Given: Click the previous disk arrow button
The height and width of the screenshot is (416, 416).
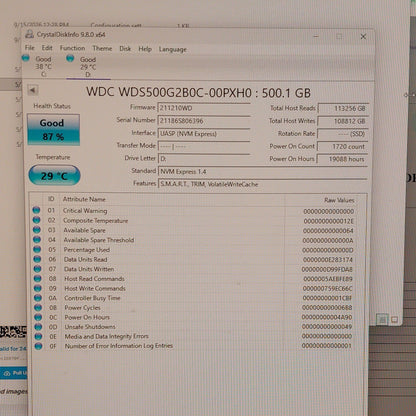Looking at the screenshot, I should pyautogui.click(x=32, y=90).
